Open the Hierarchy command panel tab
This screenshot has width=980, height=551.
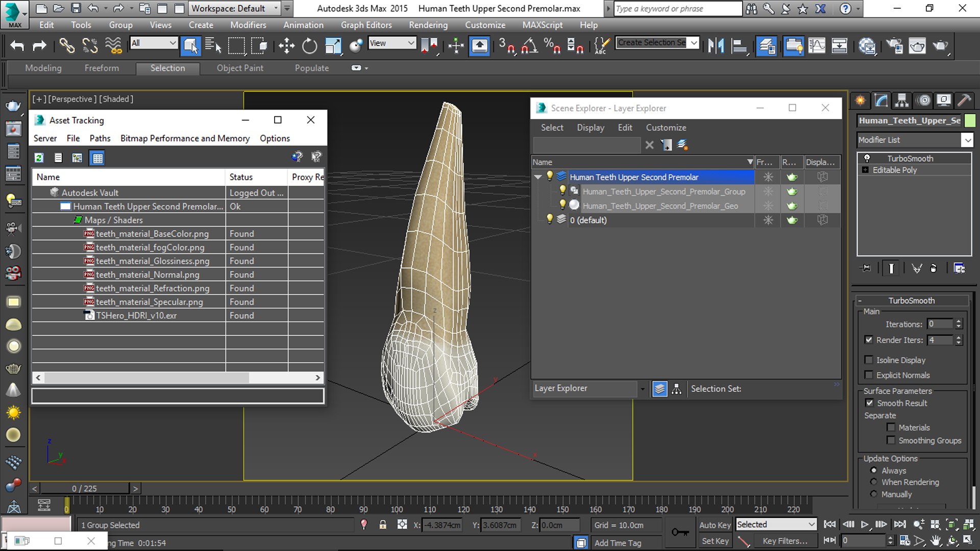902,100
